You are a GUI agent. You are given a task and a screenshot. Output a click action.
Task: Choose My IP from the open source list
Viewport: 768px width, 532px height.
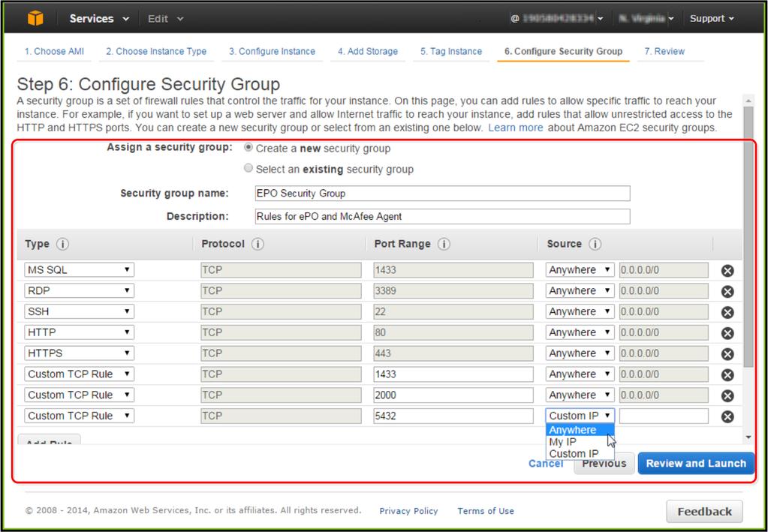point(580,441)
